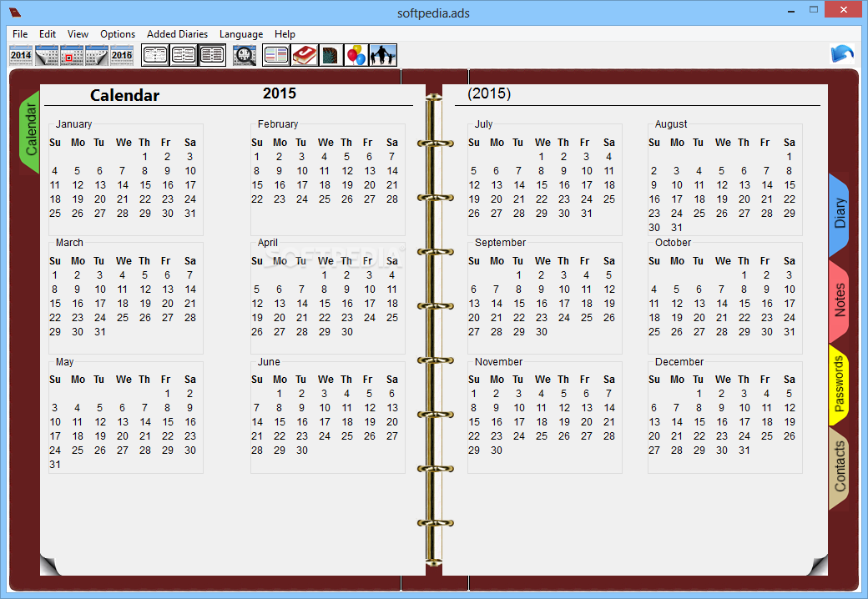Click the blue return arrow icon
The height and width of the screenshot is (599, 868).
pos(842,54)
